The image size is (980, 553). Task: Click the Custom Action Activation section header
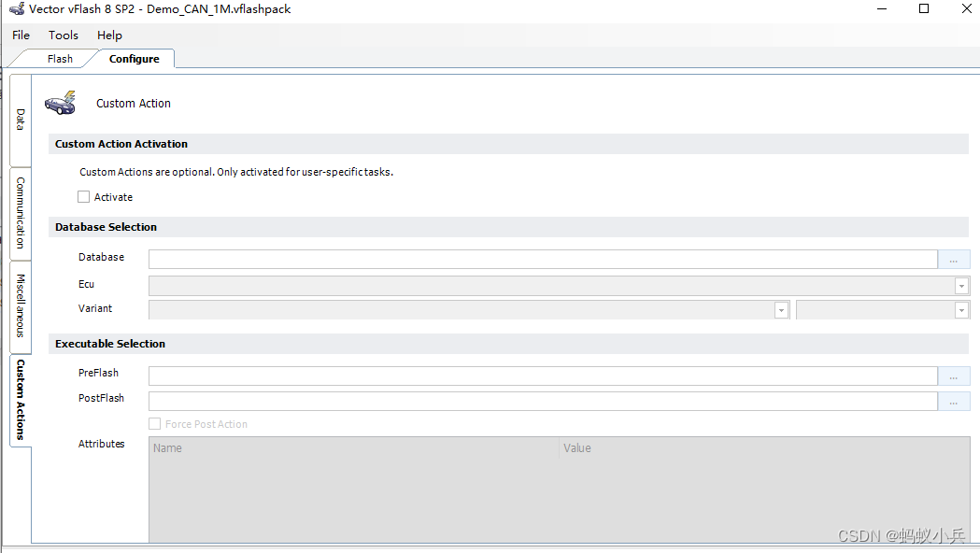tap(509, 144)
